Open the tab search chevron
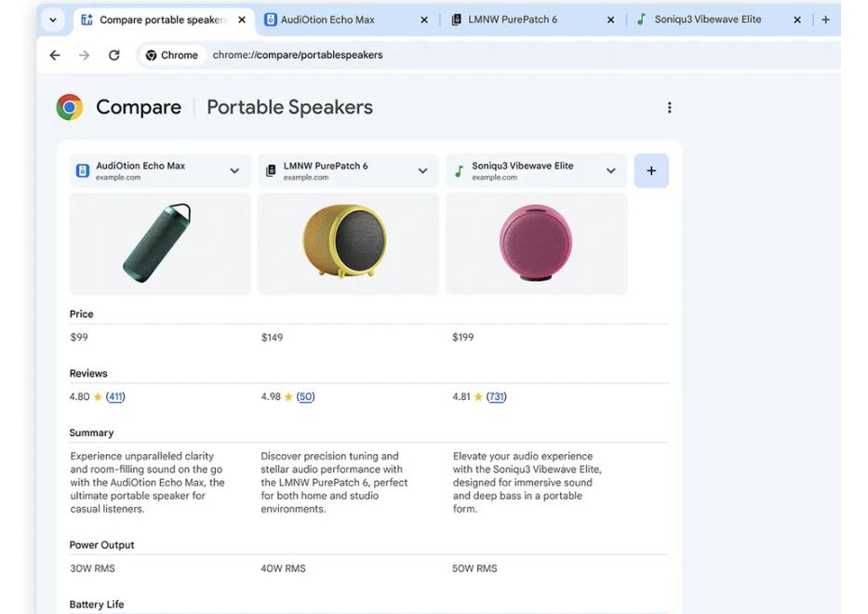The width and height of the screenshot is (868, 614). (x=53, y=20)
